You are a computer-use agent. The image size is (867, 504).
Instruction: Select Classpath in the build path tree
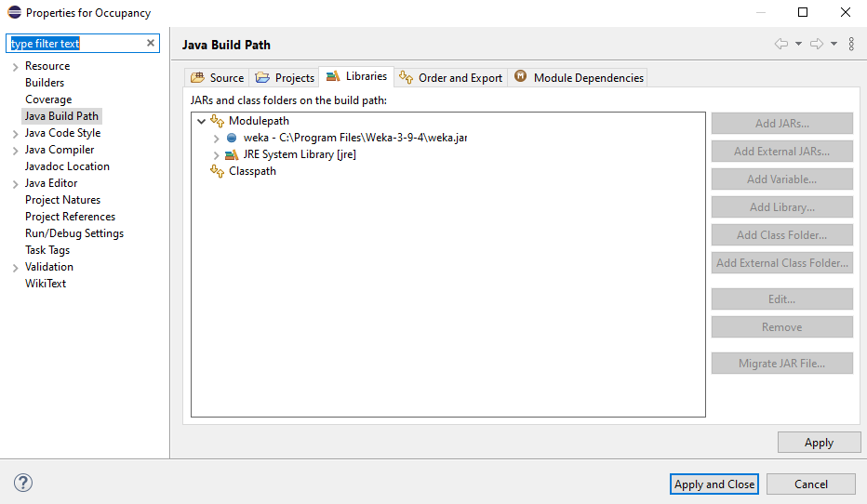point(252,171)
